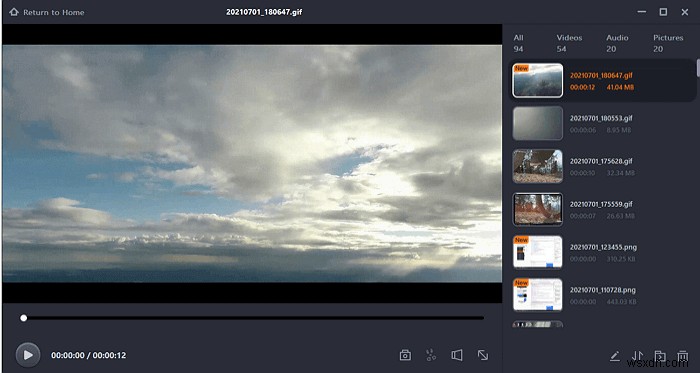Image resolution: width=700 pixels, height=373 pixels.
Task: Select the file name 20210701_175559.gif
Action: pyautogui.click(x=601, y=204)
